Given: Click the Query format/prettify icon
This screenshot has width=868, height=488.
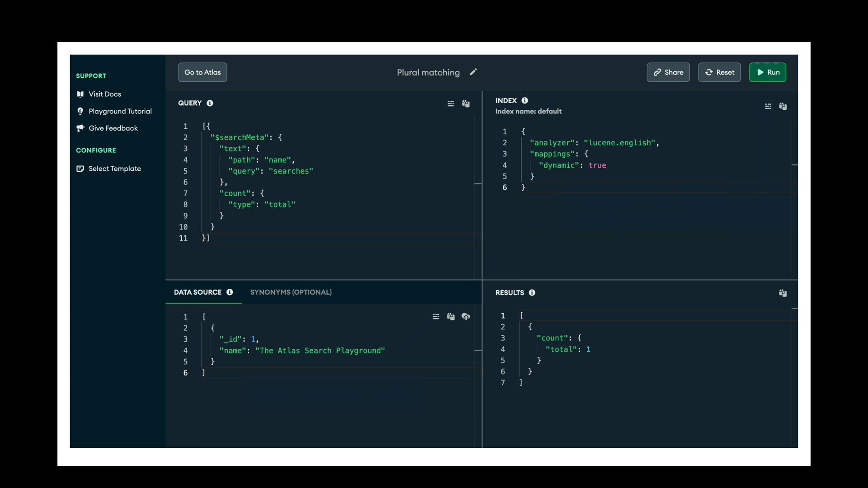Looking at the screenshot, I should tap(451, 103).
